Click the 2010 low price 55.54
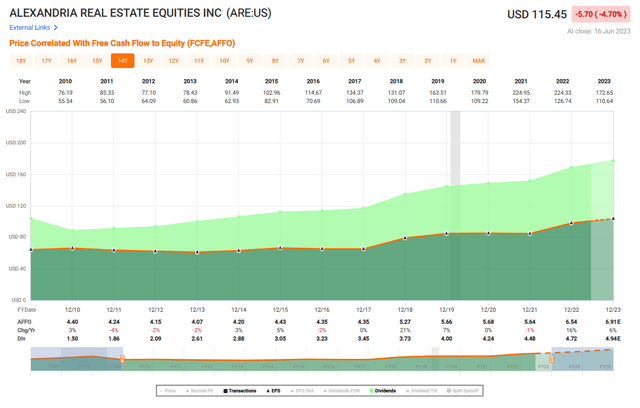The image size is (640, 408). (x=65, y=101)
